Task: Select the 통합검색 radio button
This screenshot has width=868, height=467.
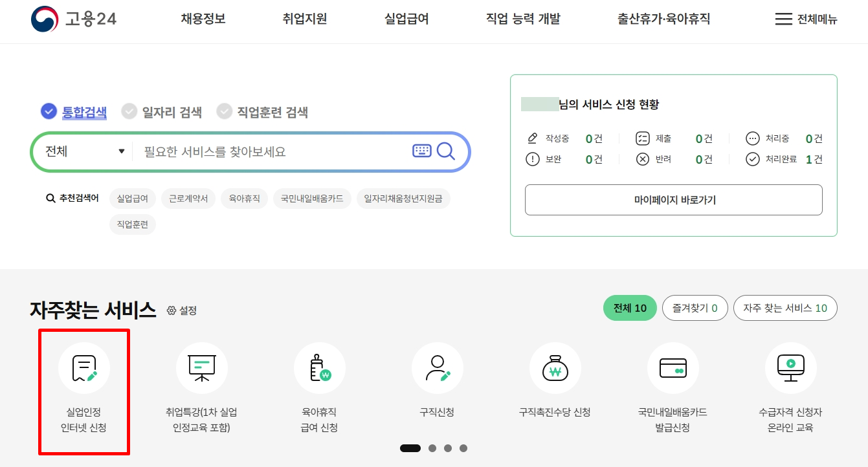Action: (49, 111)
